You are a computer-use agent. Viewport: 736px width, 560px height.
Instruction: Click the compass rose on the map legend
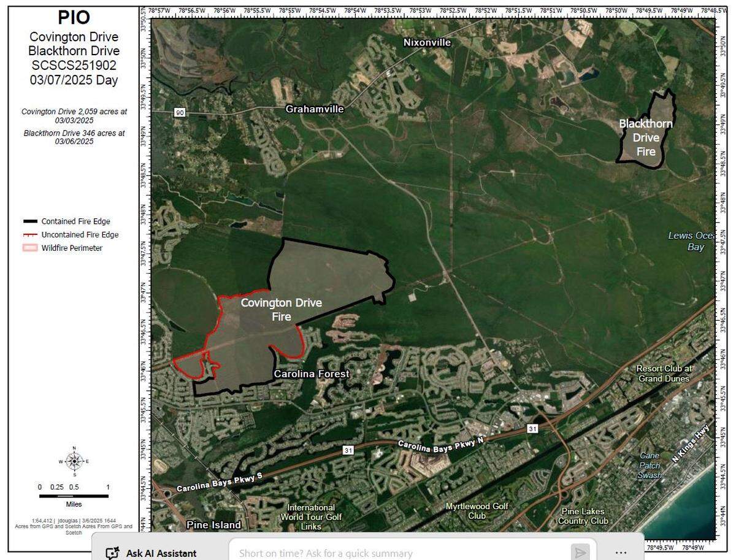pos(74,461)
